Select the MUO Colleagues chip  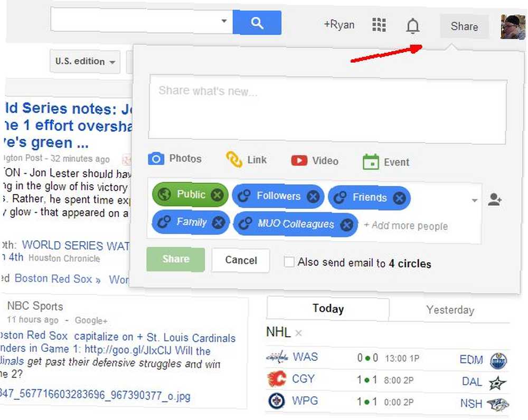coord(296,224)
